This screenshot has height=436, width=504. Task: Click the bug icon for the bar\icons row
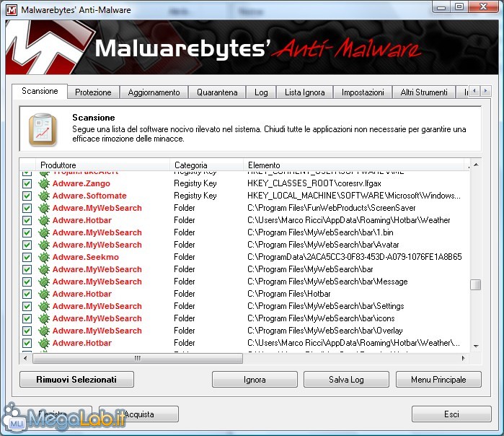coord(44,318)
